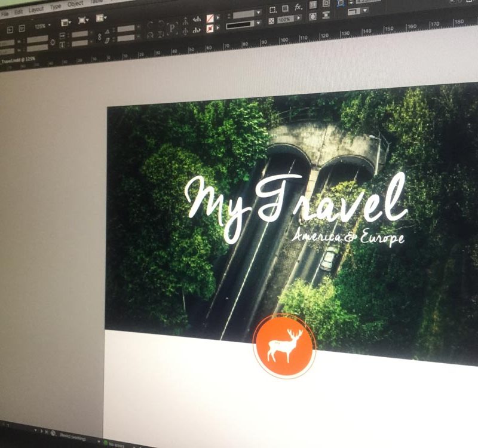Click the select container icon

(185, 22)
